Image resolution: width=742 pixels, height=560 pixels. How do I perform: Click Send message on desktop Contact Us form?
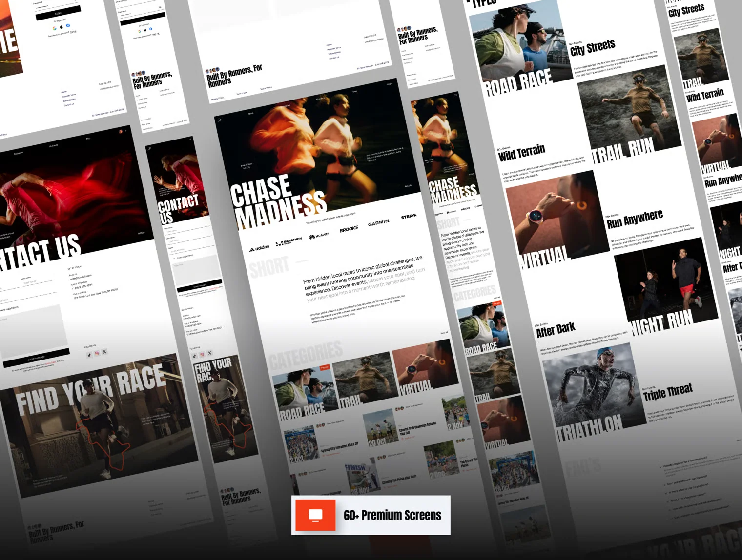pos(36,358)
